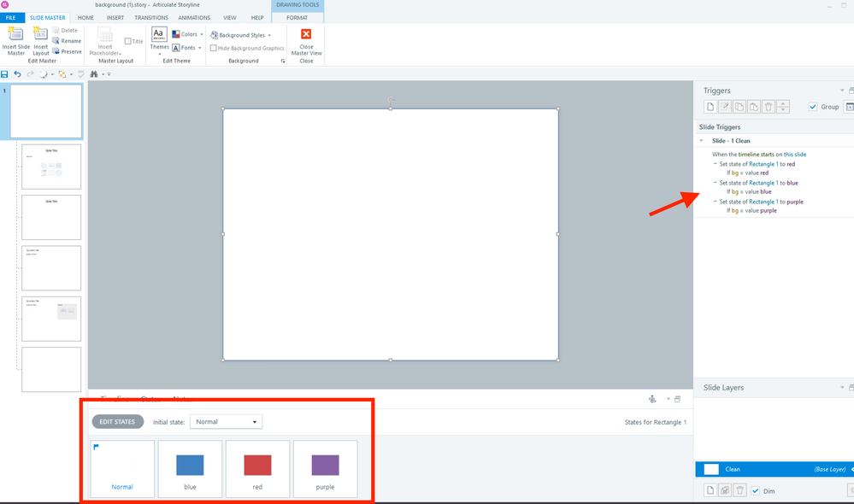Screen dimensions: 854x504
Task: Open Insert Placeholder menu
Action: click(105, 43)
